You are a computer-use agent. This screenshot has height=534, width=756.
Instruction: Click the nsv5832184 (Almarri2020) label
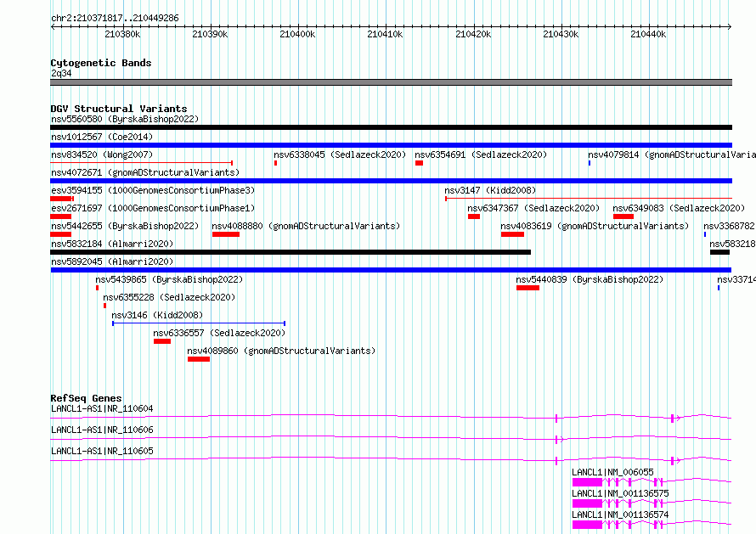click(112, 244)
